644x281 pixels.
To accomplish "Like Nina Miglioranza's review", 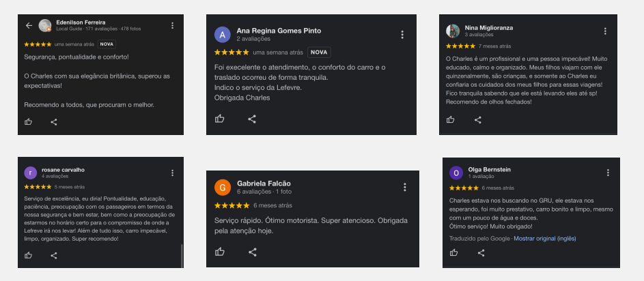I will point(450,119).
